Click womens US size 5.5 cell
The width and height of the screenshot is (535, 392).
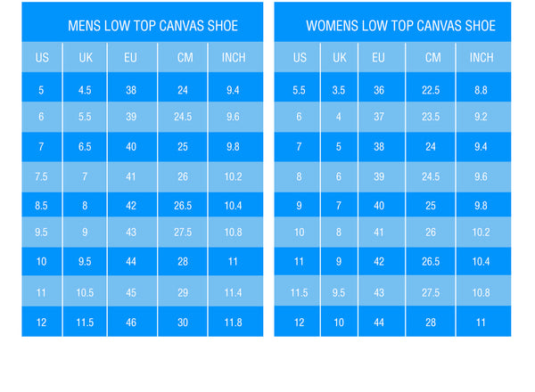[x=299, y=90]
